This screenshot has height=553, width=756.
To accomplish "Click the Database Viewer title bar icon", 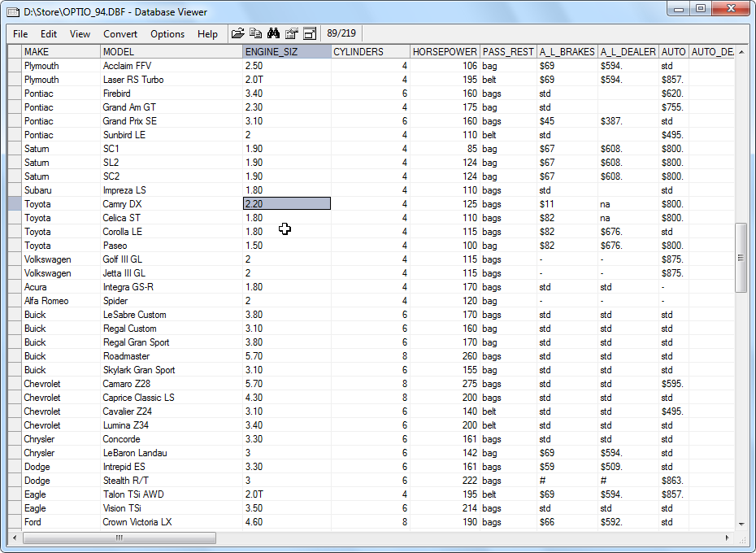I will point(14,12).
